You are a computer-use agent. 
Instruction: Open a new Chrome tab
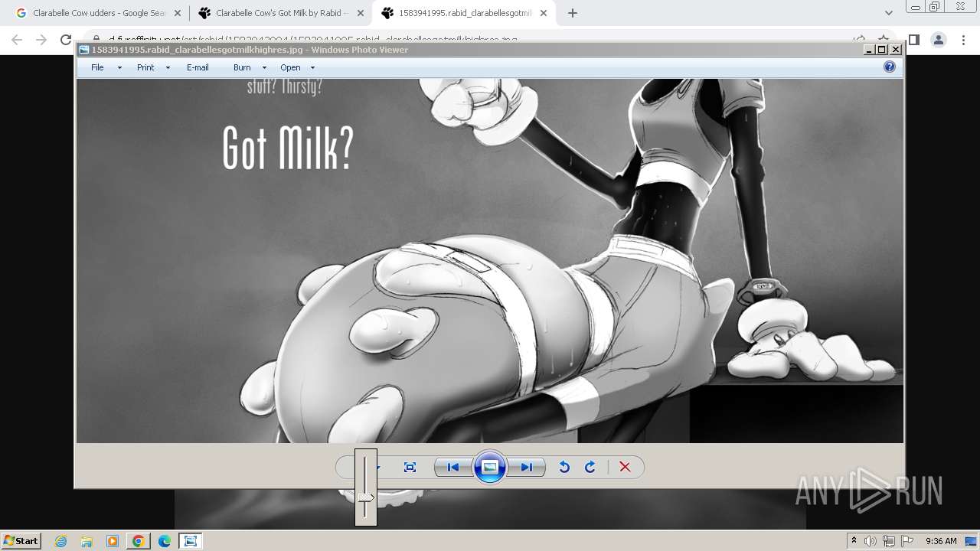click(573, 13)
